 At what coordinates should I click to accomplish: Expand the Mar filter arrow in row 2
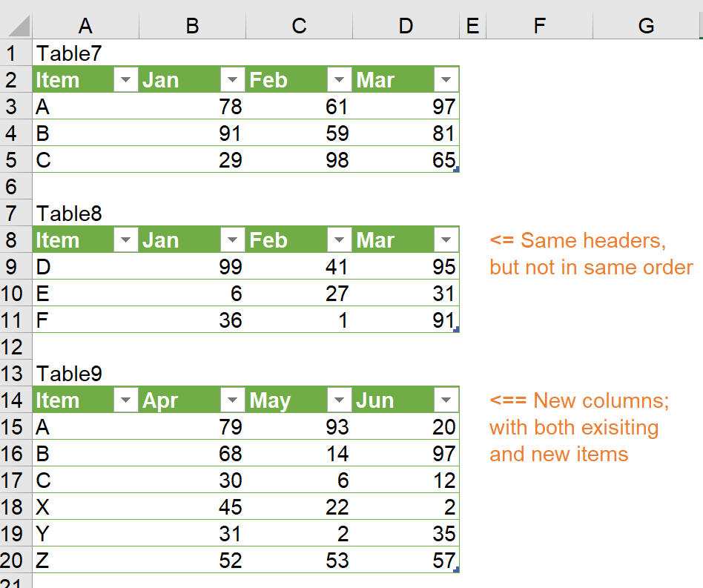[446, 80]
